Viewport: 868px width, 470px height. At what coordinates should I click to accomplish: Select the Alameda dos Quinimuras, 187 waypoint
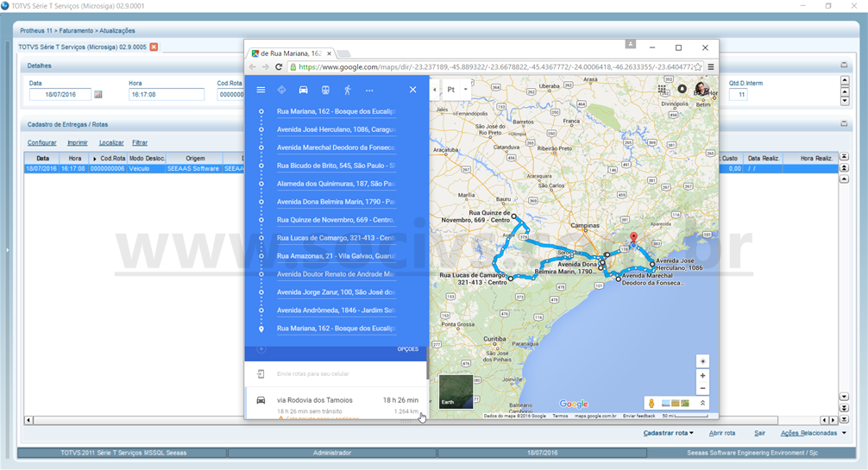click(x=337, y=184)
